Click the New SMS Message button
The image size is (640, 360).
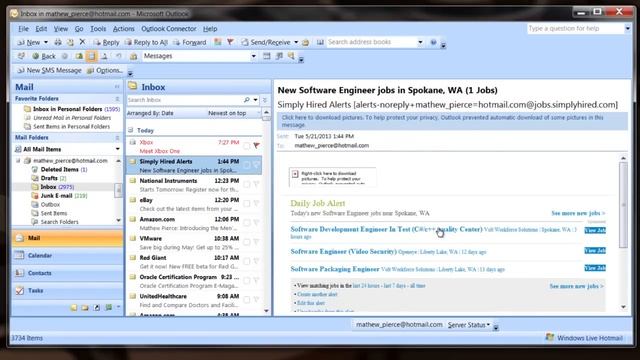click(x=49, y=70)
